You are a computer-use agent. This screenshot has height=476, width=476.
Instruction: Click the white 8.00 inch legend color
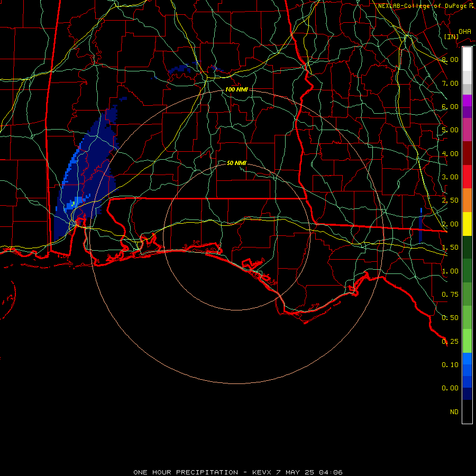pyautogui.click(x=467, y=59)
